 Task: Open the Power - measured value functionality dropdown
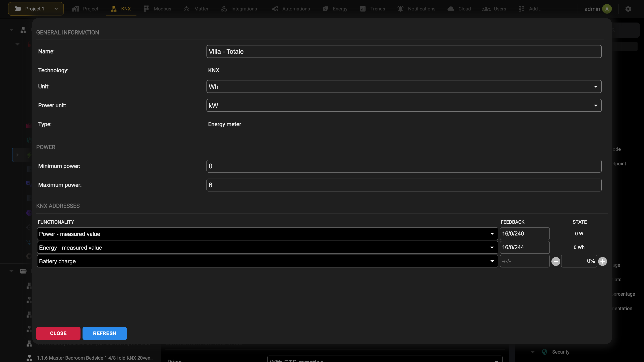267,233
